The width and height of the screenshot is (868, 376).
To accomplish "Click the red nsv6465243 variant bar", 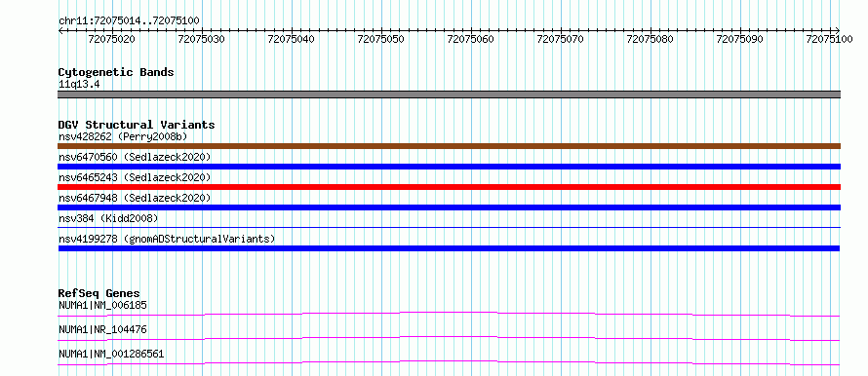I will click(x=450, y=187).
